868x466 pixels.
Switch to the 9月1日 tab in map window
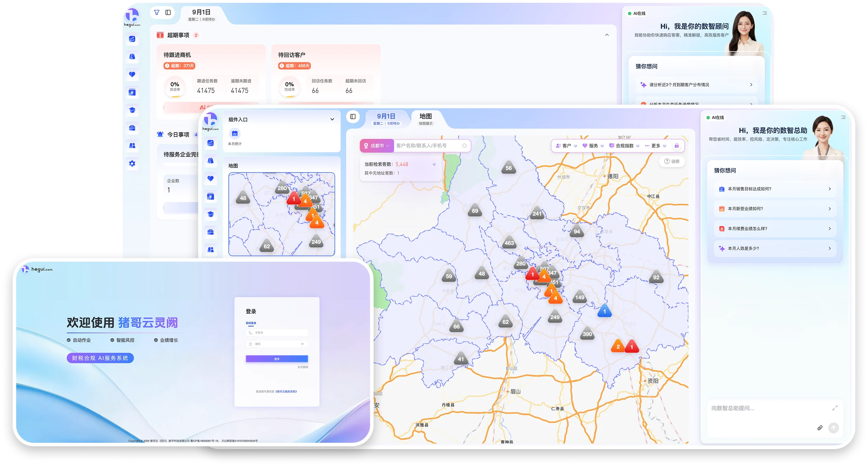[386, 119]
